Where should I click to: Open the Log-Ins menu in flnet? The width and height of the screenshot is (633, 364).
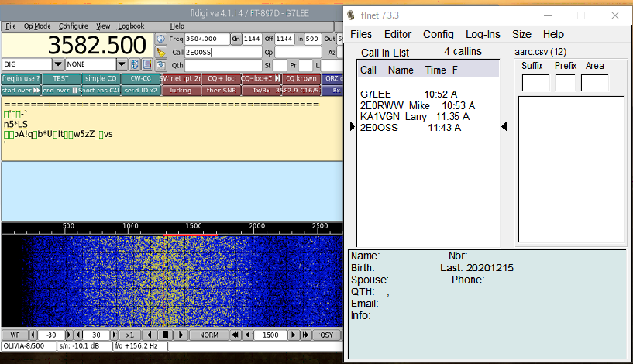[x=483, y=34]
